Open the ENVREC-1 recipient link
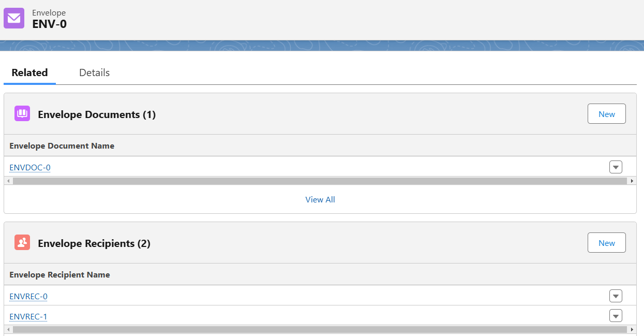 [28, 316]
